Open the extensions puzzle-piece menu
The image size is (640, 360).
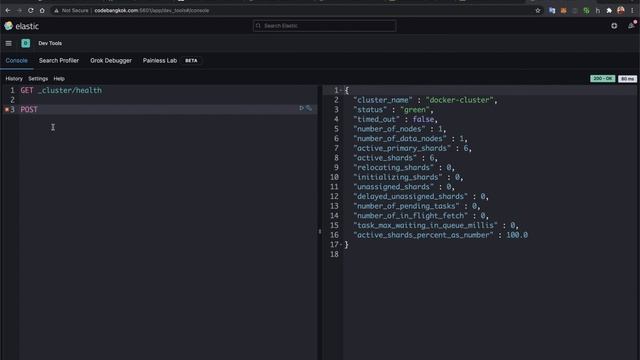pyautogui.click(x=609, y=11)
